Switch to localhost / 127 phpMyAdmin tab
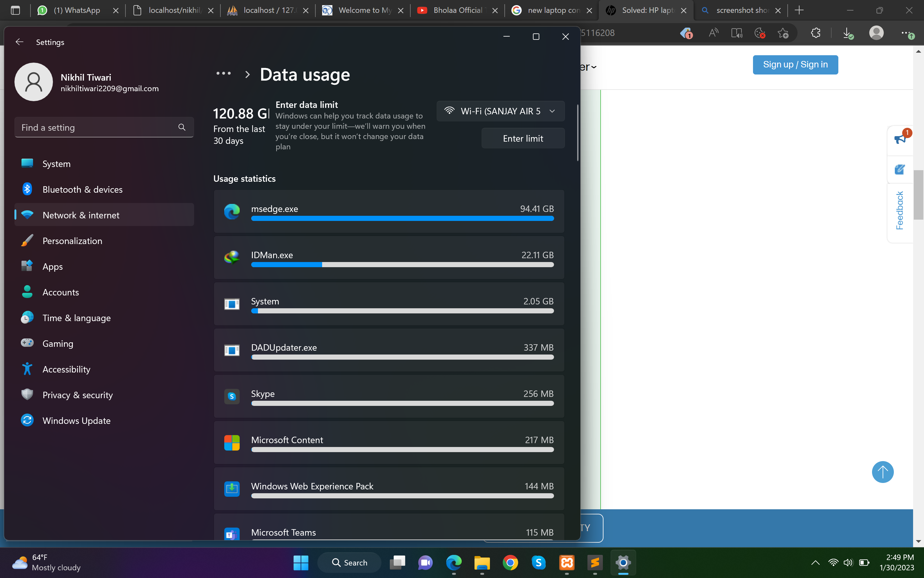The width and height of the screenshot is (924, 578). (268, 10)
